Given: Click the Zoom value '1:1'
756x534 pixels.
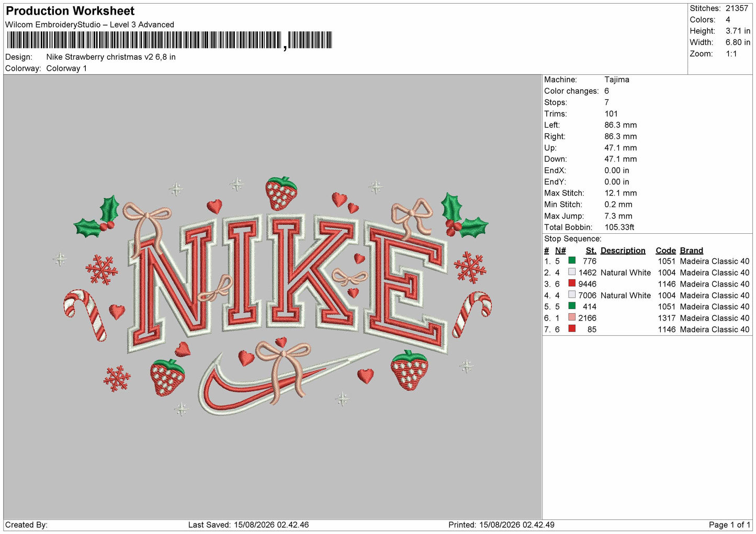Looking at the screenshot, I should click(x=731, y=54).
